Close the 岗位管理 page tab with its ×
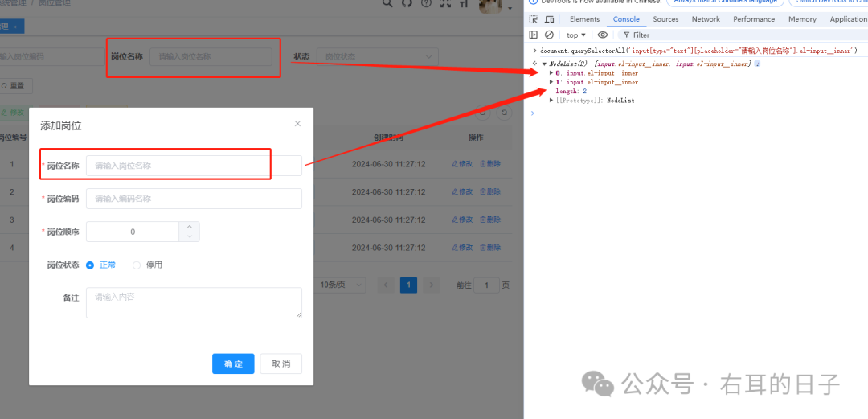This screenshot has height=419, width=868. [x=15, y=27]
